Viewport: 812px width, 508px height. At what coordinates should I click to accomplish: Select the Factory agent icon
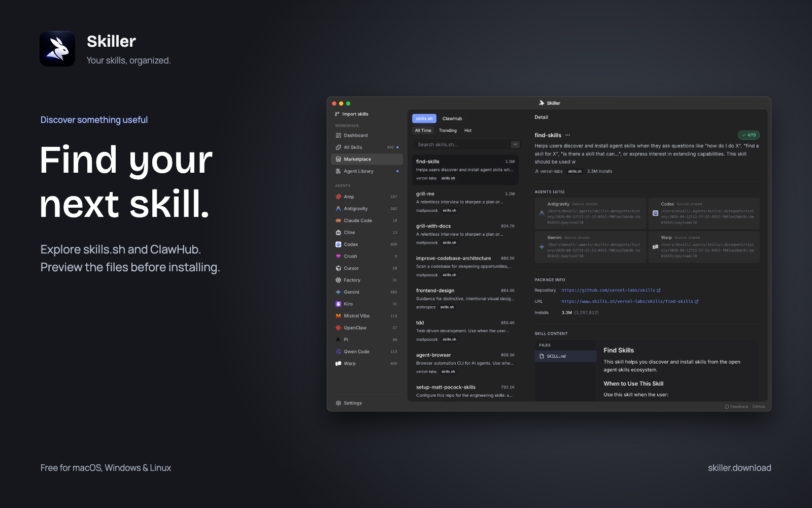tap(339, 280)
